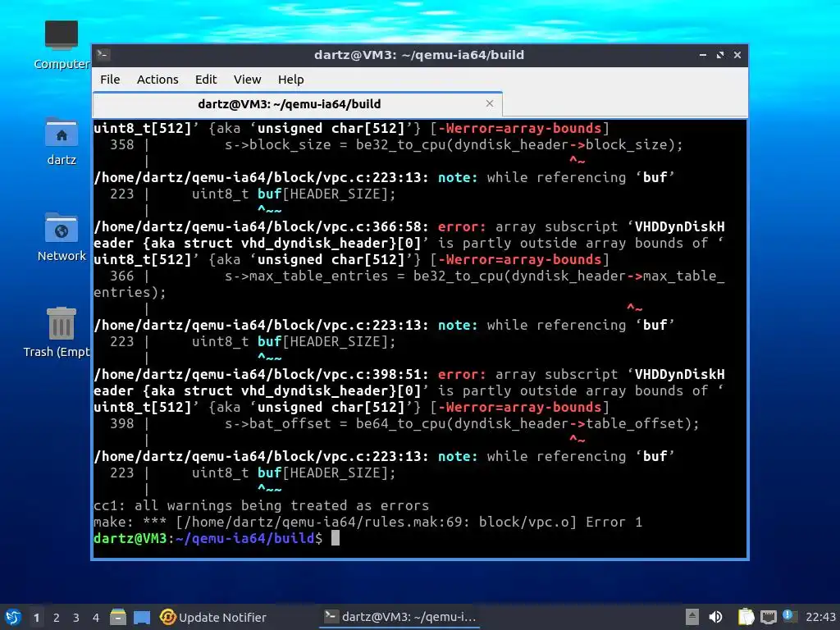Open the Computer desktop icon
Image resolution: width=840 pixels, height=630 pixels.
[62, 45]
